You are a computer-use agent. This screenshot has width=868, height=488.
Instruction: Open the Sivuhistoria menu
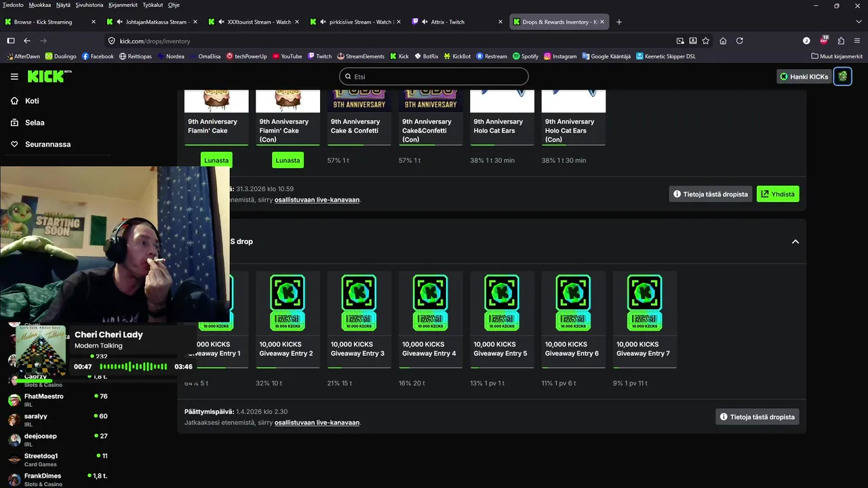90,5
